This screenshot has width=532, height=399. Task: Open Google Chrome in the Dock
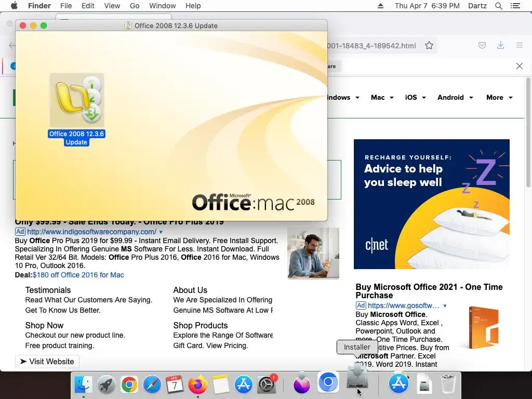[129, 384]
